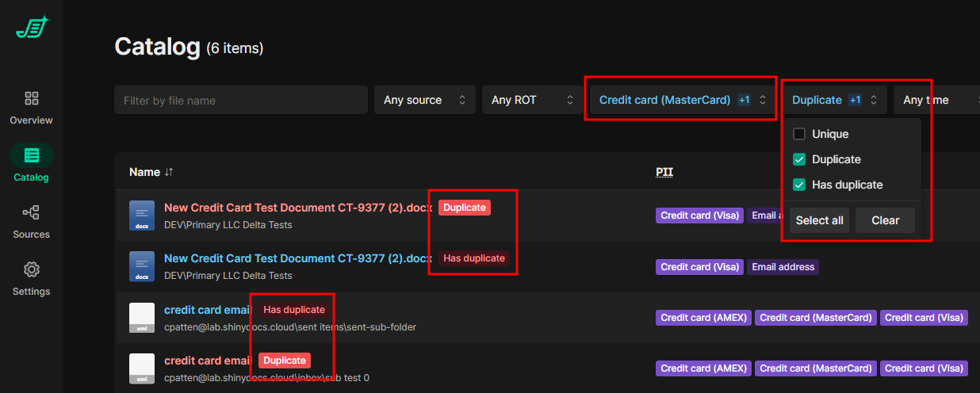Click the eml icon in sent-sub-folder row
Screen dimensions: 980x393
point(142,317)
